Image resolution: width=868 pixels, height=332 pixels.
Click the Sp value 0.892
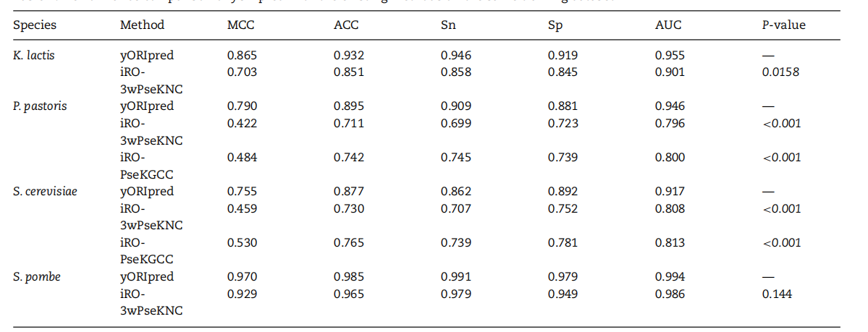coord(563,192)
